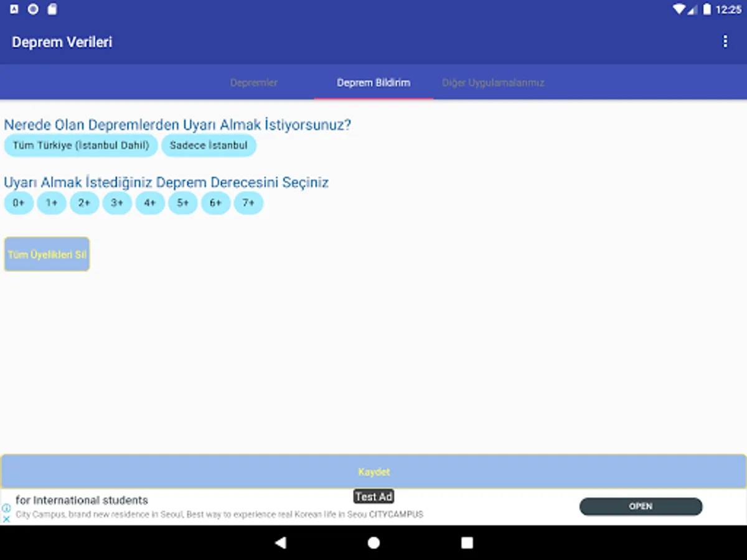
Task: Select the 5+ magnitude chip
Action: [183, 203]
